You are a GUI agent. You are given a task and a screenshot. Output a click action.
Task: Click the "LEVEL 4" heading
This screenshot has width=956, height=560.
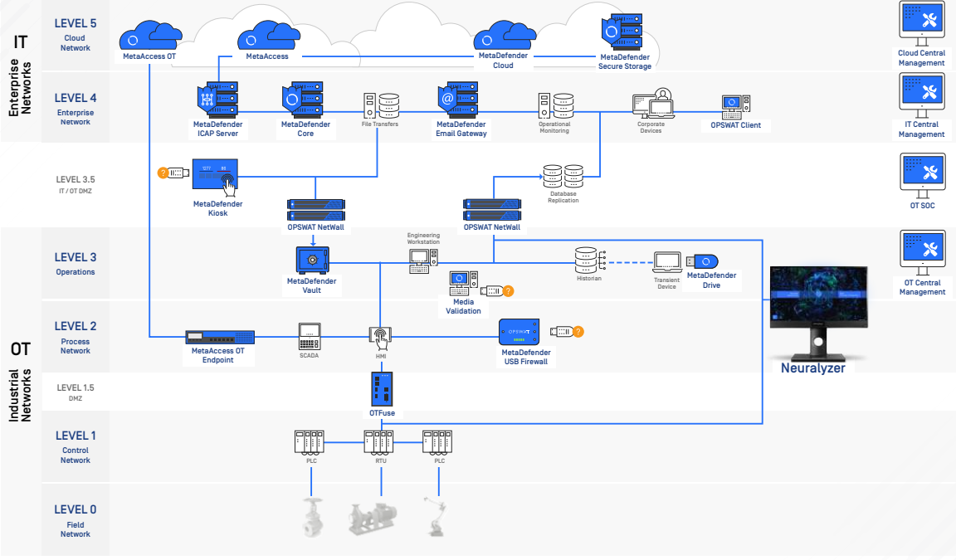coord(75,98)
